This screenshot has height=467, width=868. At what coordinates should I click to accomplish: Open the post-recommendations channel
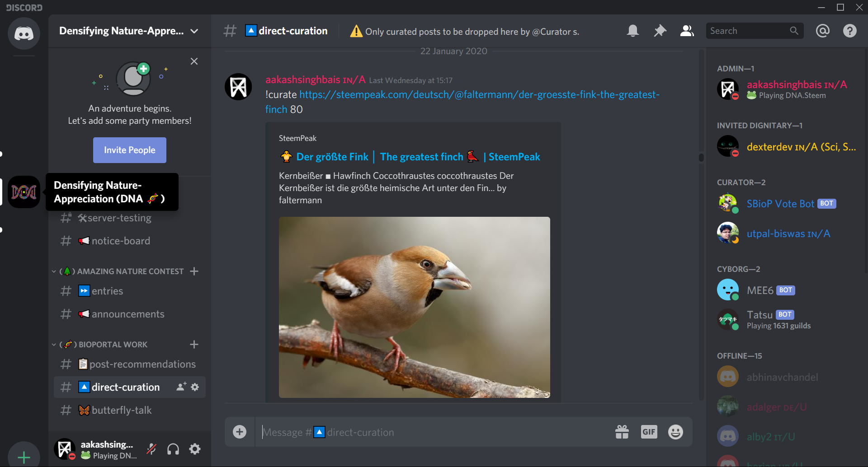(129, 364)
